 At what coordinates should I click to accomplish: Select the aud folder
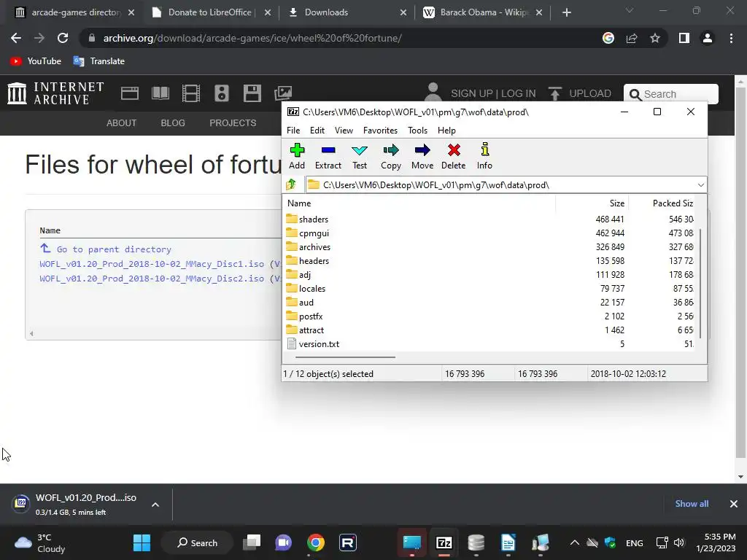306,302
